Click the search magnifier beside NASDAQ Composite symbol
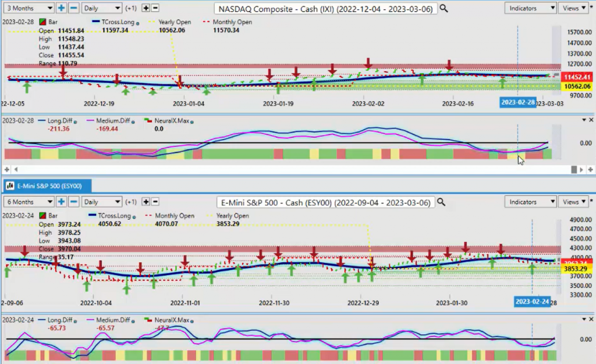The height and width of the screenshot is (364, 596). [x=444, y=9]
